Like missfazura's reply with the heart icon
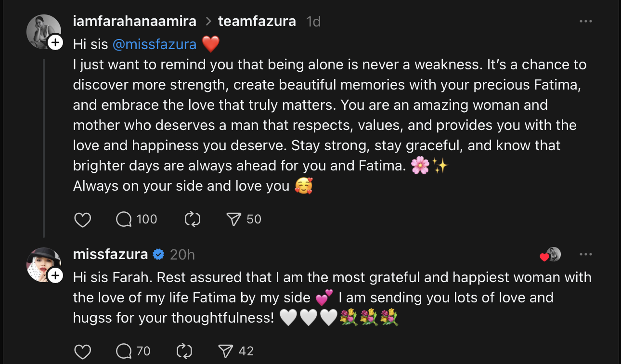Screen dimensions: 621x364 [x=82, y=351]
